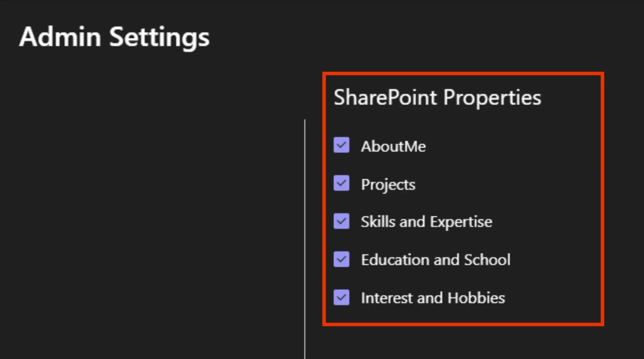Click the AboutMe property label
The height and width of the screenshot is (359, 644).
pos(393,146)
